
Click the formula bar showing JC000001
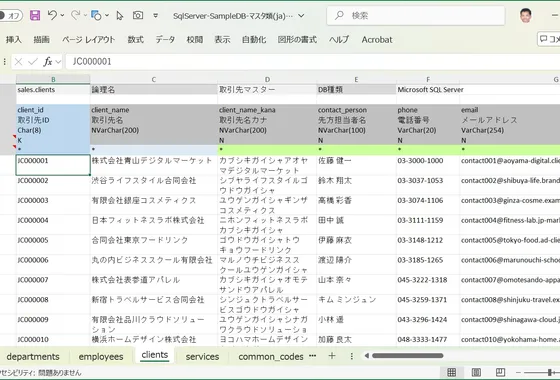coord(312,62)
